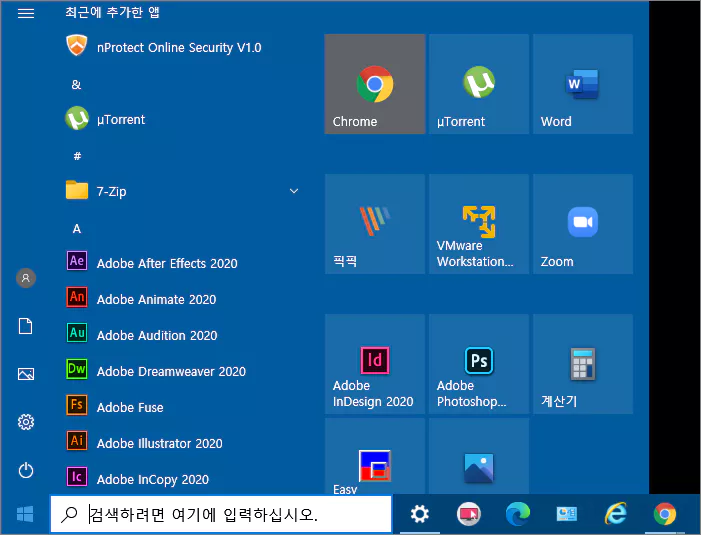Launch the Adobe InDesign 2020 tile
This screenshot has width=701, height=535.
375,364
